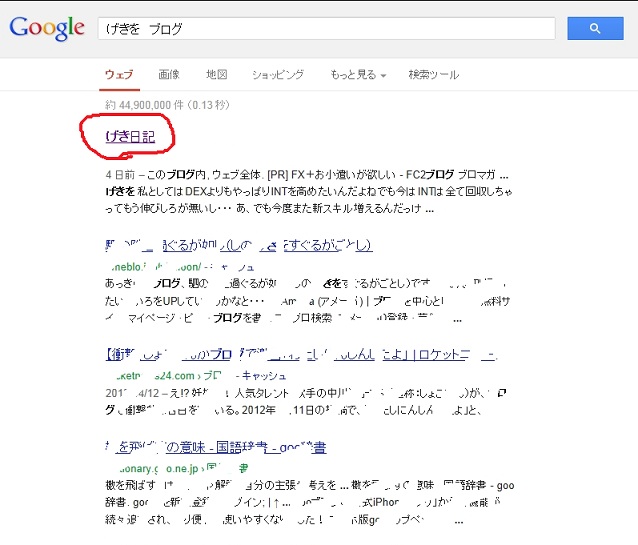Focus the search box containing げきを ブログ
This screenshot has width=638, height=545.
click(327, 28)
